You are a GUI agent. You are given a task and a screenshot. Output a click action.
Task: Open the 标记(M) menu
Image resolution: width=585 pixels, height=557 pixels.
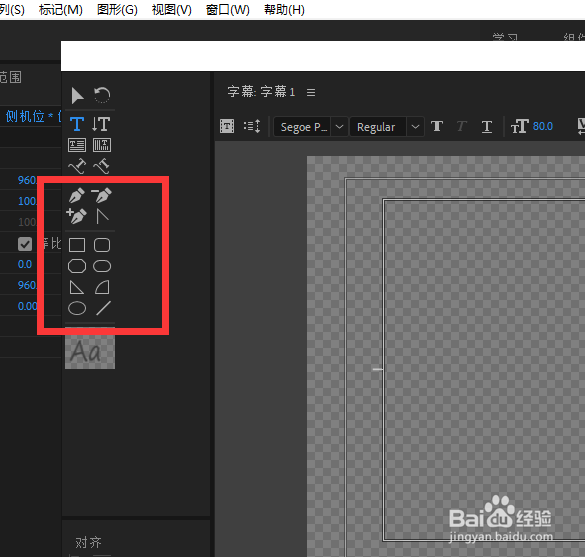(x=61, y=9)
